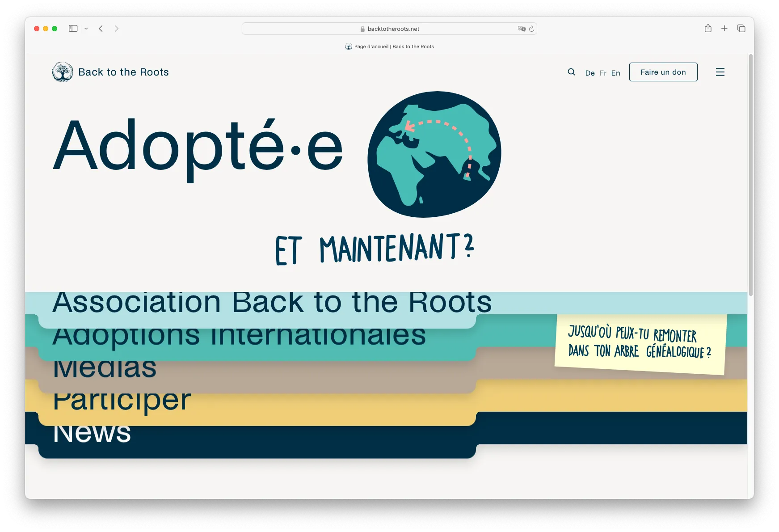The image size is (779, 532).
Task: Click the backtotheroots.net address field
Action: point(389,29)
